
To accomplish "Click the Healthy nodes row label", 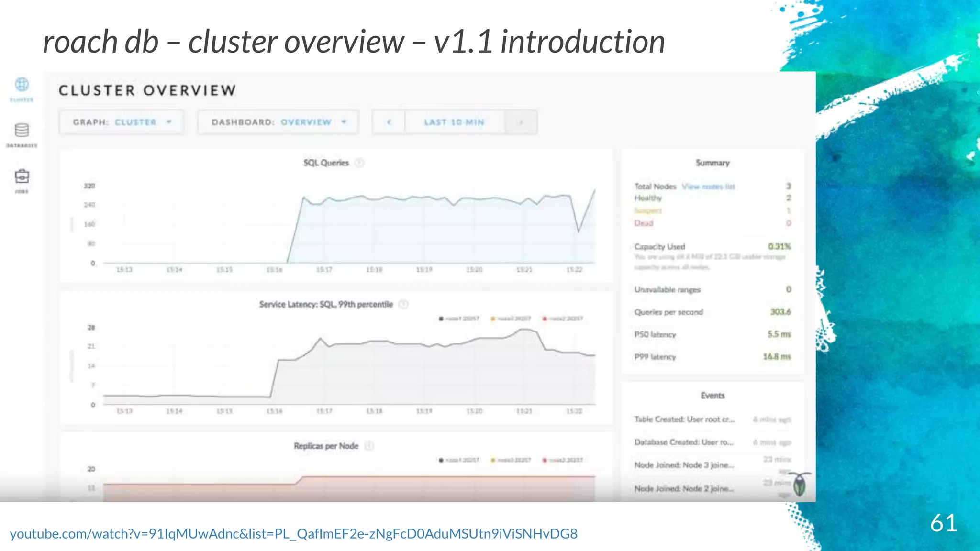I will [x=648, y=198].
